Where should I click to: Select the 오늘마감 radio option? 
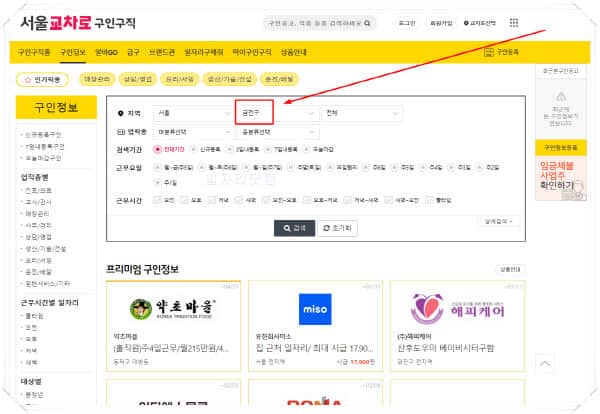pos(307,149)
